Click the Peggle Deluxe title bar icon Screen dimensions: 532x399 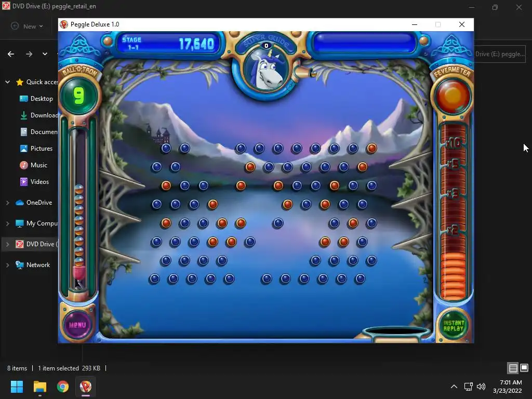pyautogui.click(x=64, y=24)
